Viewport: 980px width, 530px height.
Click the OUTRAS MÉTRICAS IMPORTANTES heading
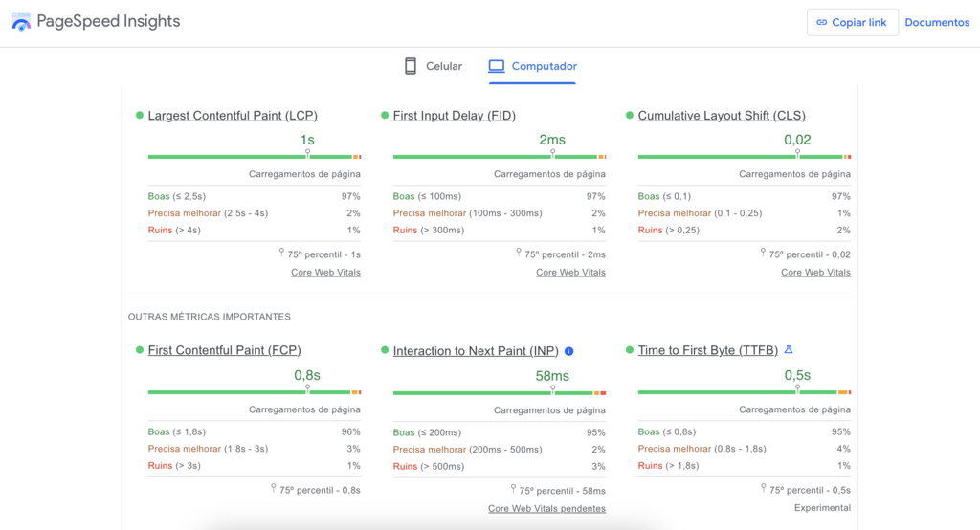[210, 317]
